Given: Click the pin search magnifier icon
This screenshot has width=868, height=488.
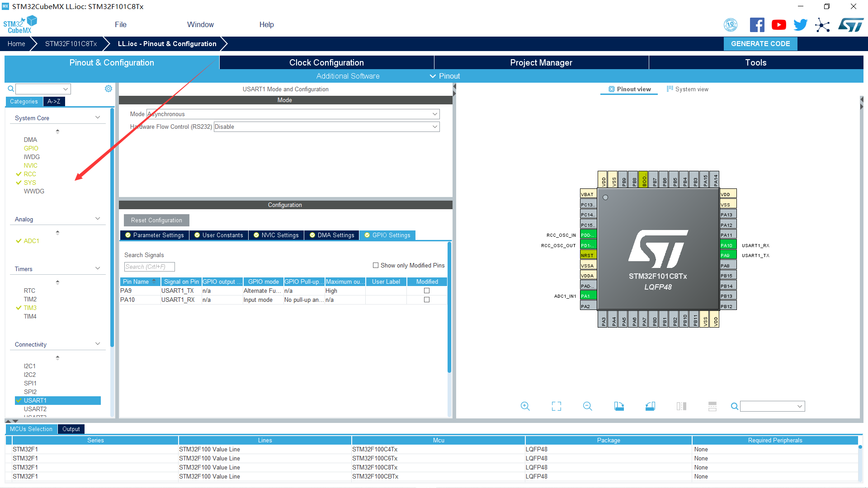Looking at the screenshot, I should click(735, 406).
